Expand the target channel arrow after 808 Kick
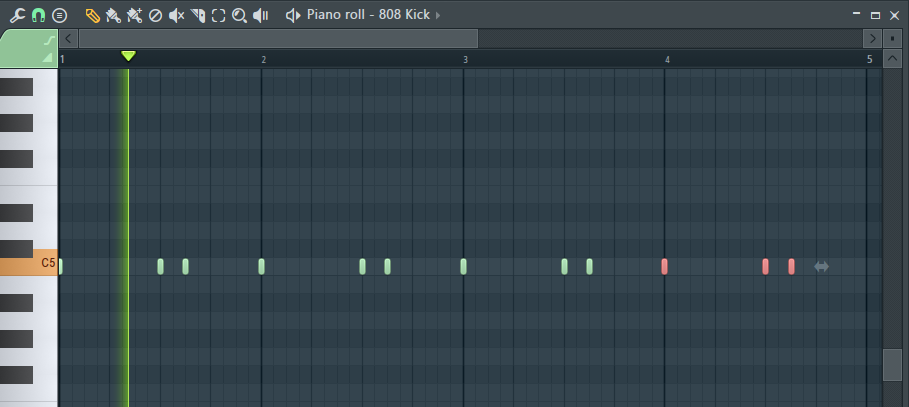The height and width of the screenshot is (407, 909). click(x=438, y=15)
